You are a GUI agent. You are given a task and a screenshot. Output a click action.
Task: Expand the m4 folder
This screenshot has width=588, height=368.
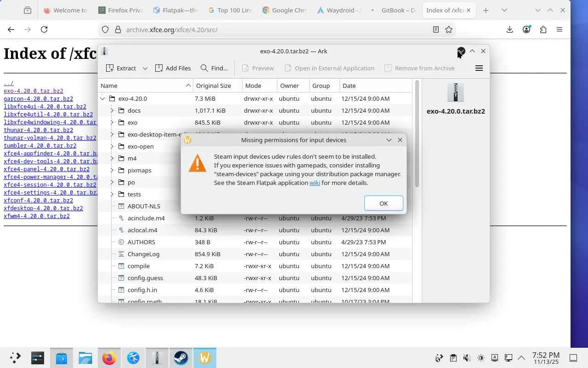tap(112, 158)
